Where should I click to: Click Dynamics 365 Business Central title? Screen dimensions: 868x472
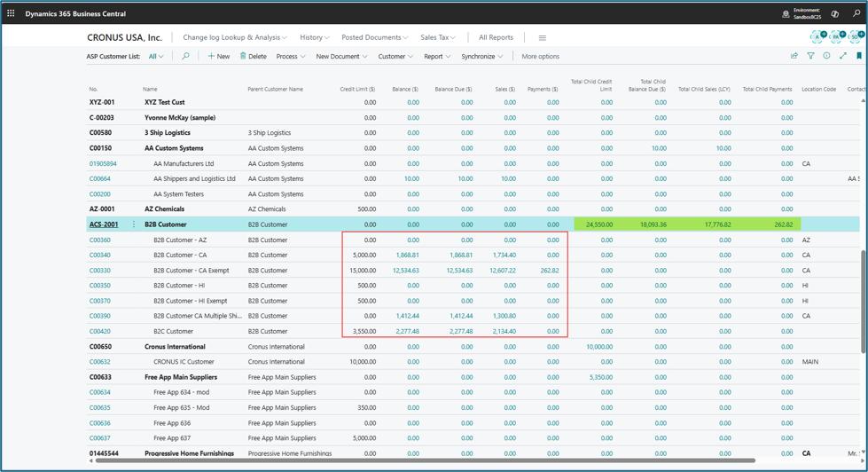(x=75, y=14)
